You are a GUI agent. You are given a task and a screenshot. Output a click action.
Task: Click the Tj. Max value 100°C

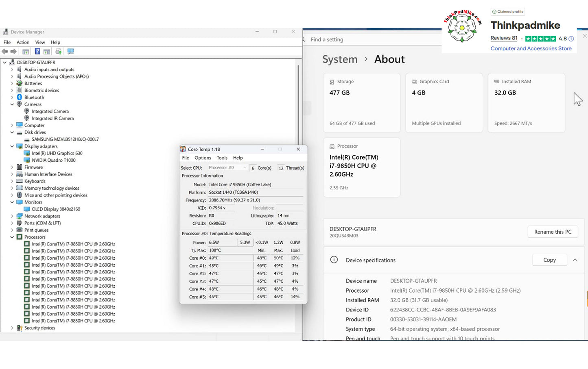[215, 250]
